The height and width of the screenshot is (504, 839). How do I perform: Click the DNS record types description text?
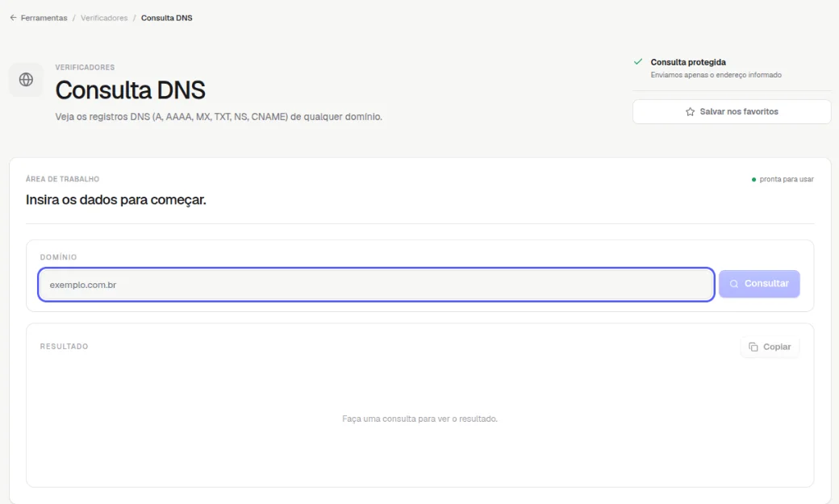[219, 117]
